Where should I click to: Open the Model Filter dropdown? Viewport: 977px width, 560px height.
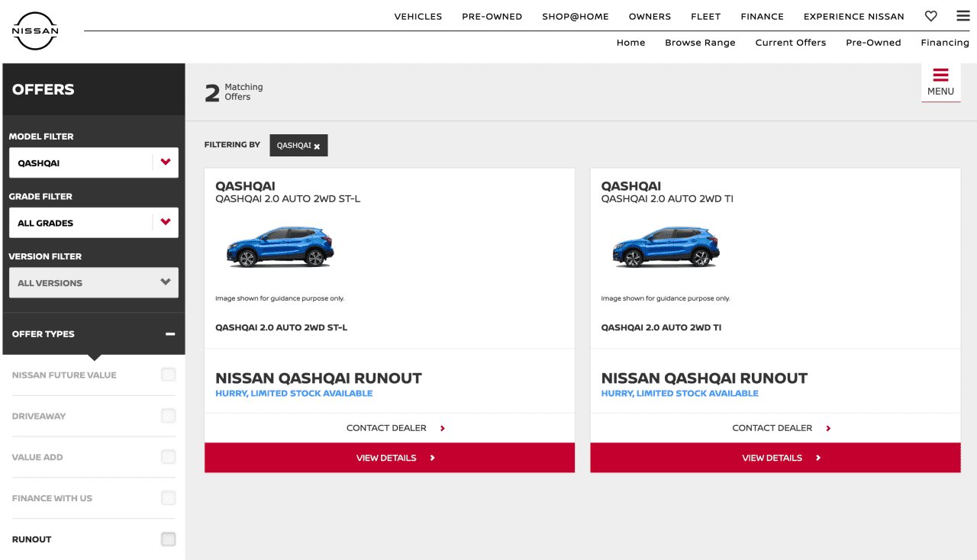(x=94, y=163)
